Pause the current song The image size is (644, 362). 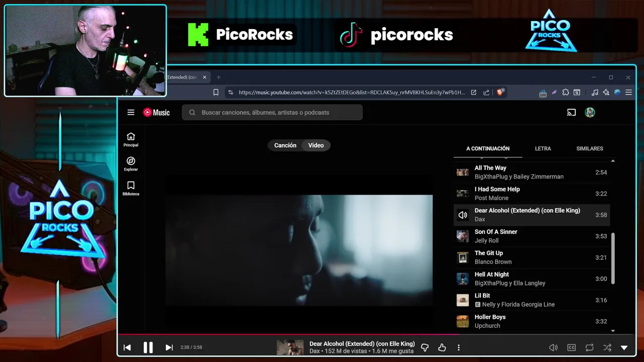tap(148, 347)
